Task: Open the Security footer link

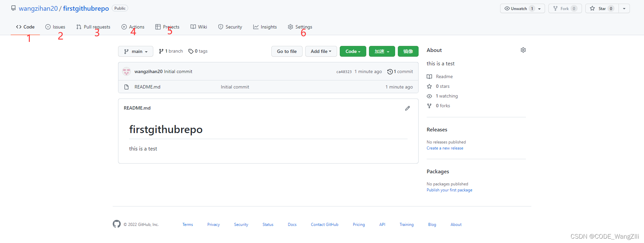Action: [x=241, y=225]
